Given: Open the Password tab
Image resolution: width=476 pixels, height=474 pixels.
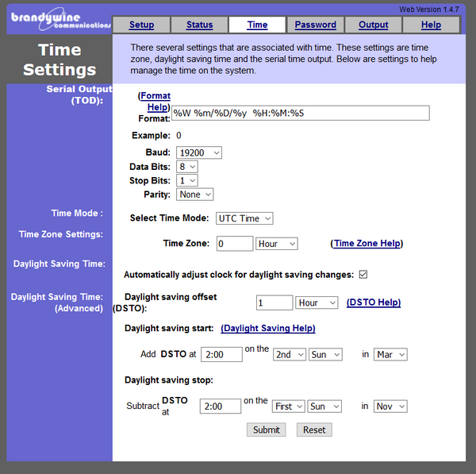Looking at the screenshot, I should (316, 25).
